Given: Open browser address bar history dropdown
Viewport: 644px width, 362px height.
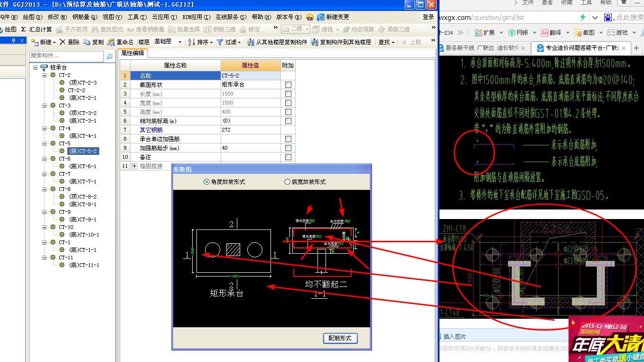Looking at the screenshot, I should (x=595, y=17).
